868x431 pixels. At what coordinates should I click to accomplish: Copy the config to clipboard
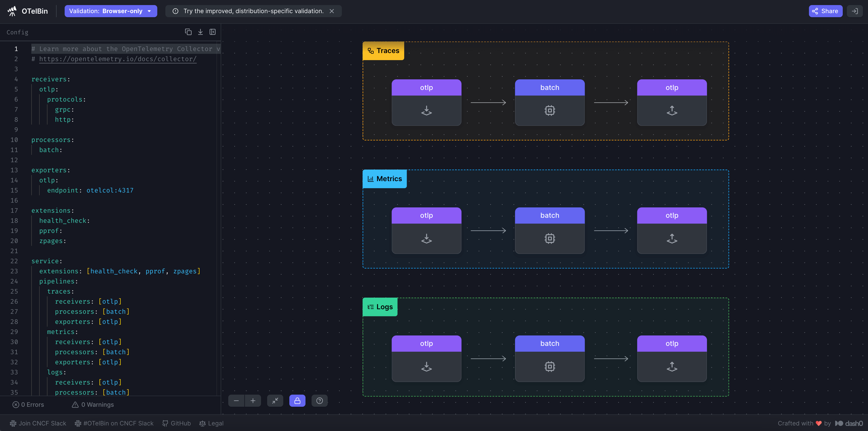pyautogui.click(x=188, y=32)
